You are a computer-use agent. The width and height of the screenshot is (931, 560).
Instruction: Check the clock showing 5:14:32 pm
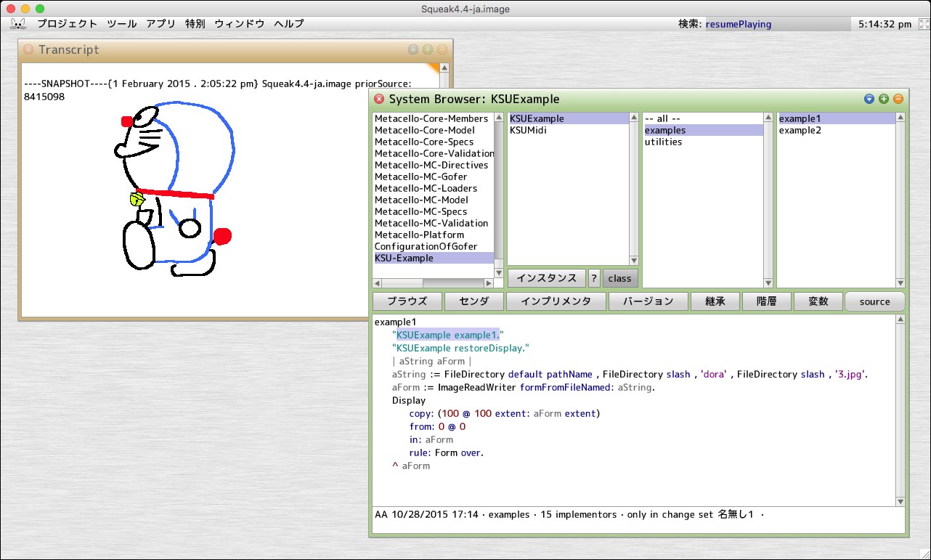(885, 24)
